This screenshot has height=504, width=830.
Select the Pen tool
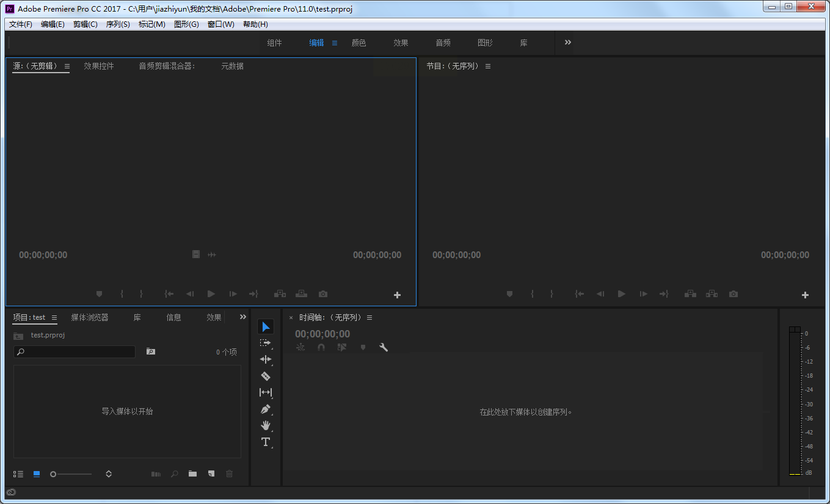pos(266,409)
